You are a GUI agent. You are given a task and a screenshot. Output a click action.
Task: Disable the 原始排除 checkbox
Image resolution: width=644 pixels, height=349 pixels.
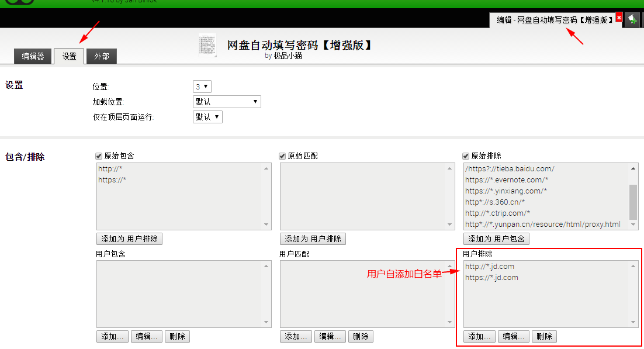(466, 156)
